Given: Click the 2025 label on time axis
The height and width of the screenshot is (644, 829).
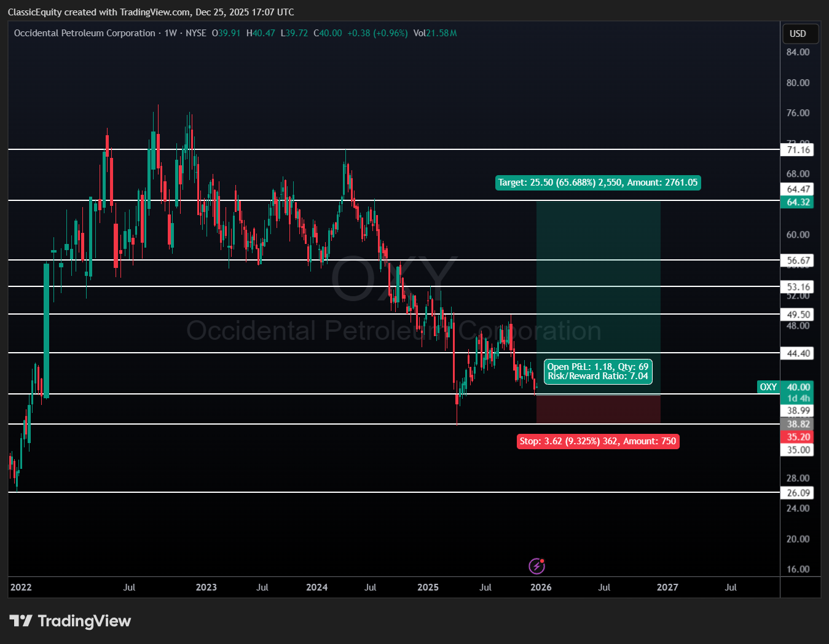Looking at the screenshot, I should click(428, 587).
